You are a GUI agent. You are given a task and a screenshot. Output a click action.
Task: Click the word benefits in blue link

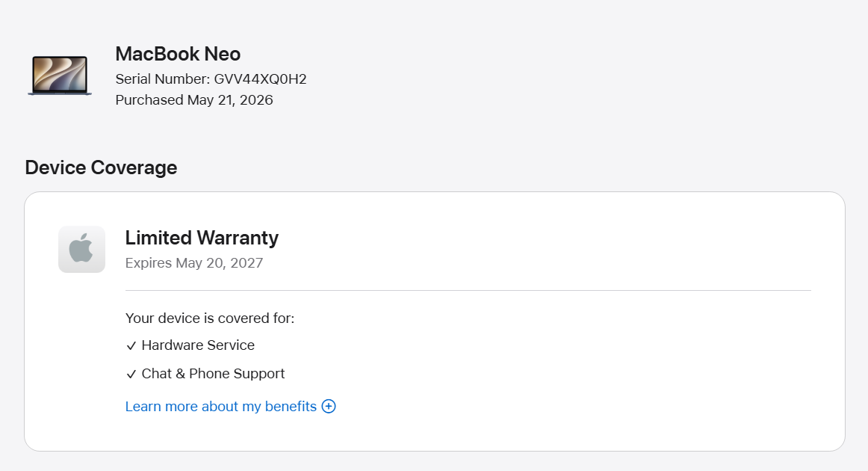[291, 406]
